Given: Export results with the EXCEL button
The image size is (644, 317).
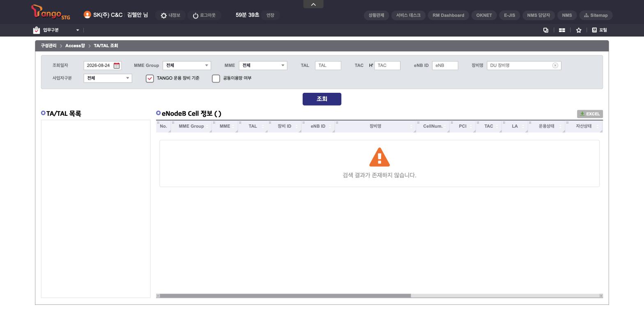Looking at the screenshot, I should coord(590,114).
